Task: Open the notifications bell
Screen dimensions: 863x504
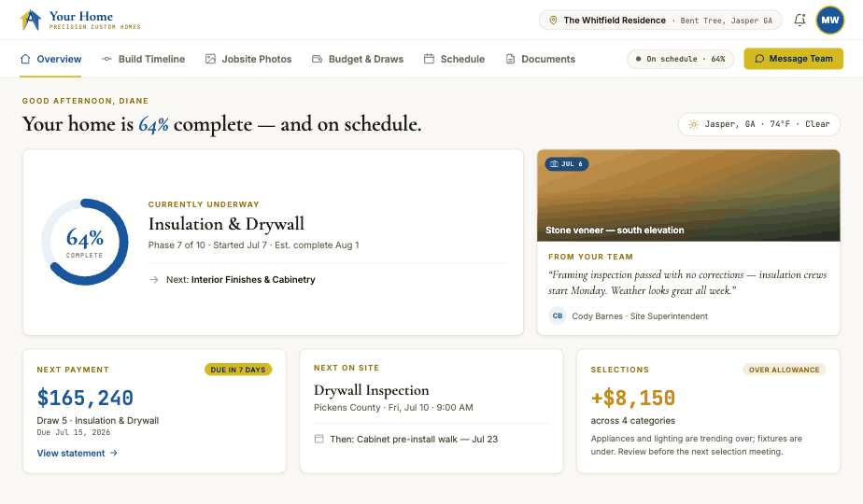Action: [x=799, y=20]
